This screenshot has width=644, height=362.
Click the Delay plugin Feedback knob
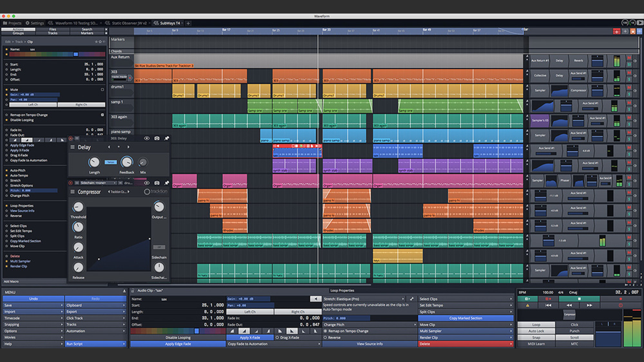[127, 162]
